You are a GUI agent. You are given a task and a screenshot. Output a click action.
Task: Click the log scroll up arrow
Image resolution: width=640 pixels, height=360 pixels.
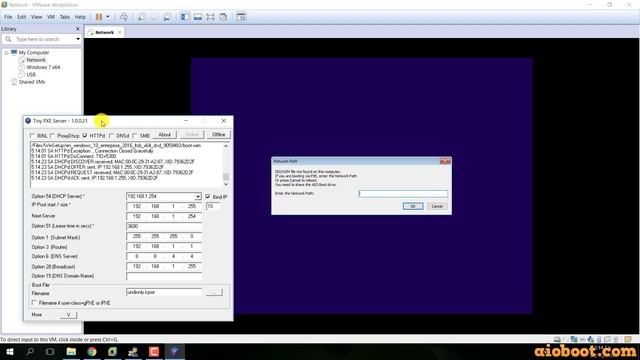point(226,146)
